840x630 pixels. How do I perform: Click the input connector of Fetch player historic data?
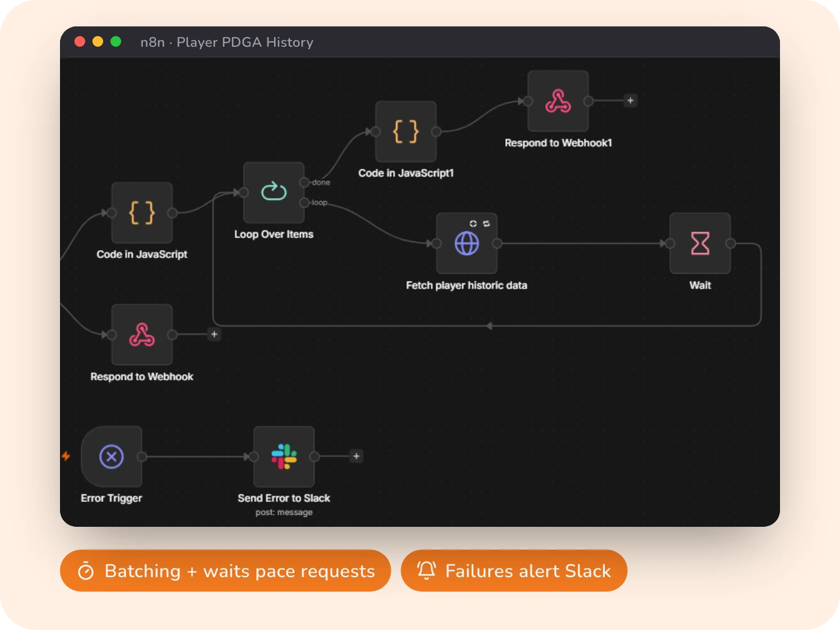tap(437, 243)
